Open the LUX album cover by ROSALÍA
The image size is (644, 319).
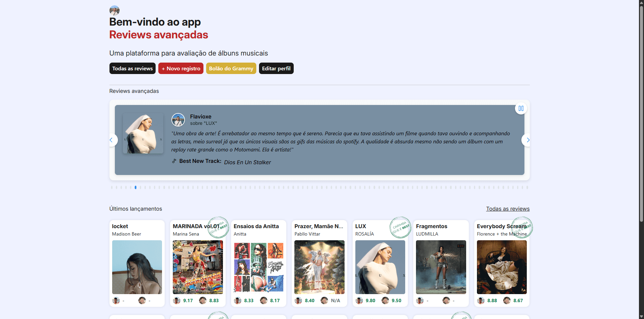tap(380, 267)
